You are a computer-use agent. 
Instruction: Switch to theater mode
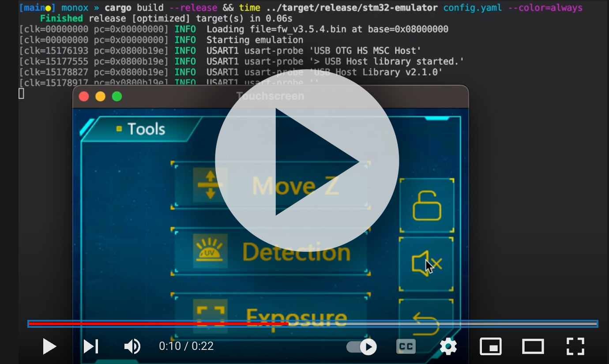pos(533,346)
